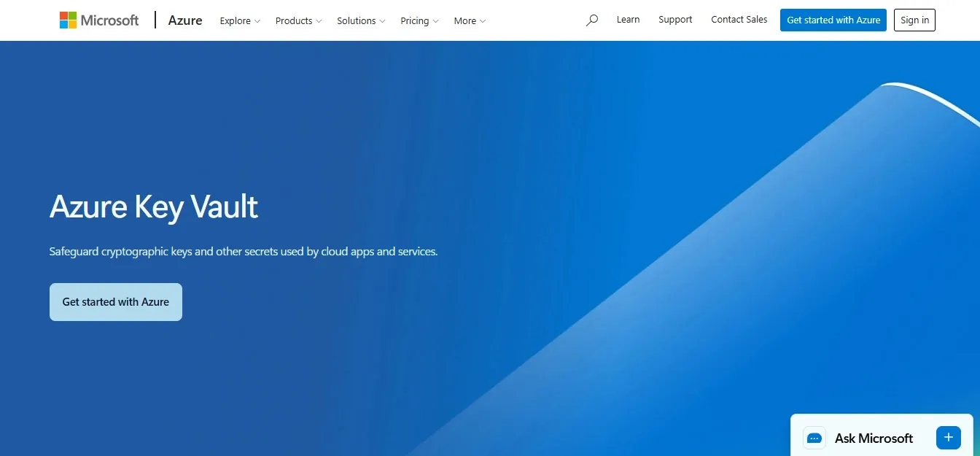Click the hero Get started with Azure button

click(x=116, y=302)
